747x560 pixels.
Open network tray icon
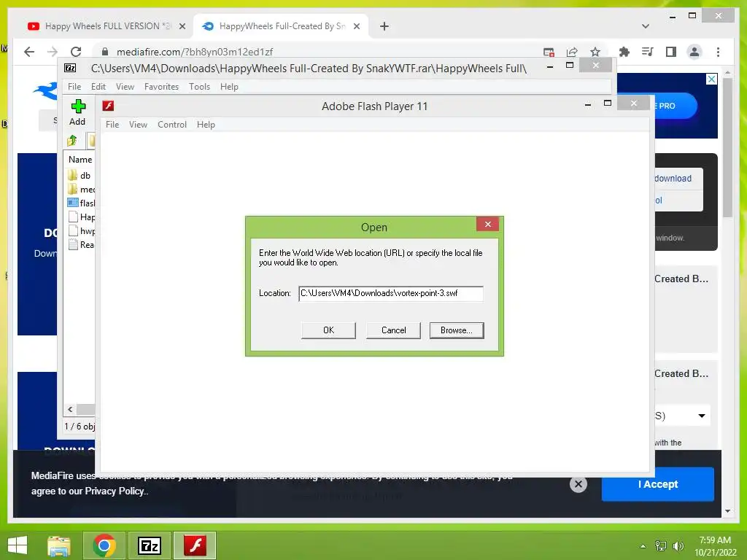coord(661,546)
